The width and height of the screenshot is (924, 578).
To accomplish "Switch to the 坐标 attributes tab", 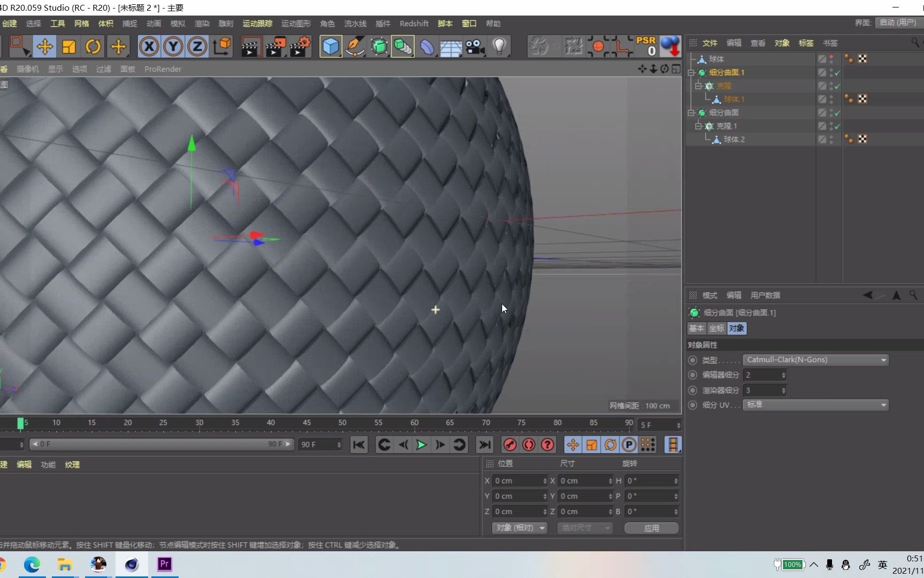I will [x=717, y=328].
